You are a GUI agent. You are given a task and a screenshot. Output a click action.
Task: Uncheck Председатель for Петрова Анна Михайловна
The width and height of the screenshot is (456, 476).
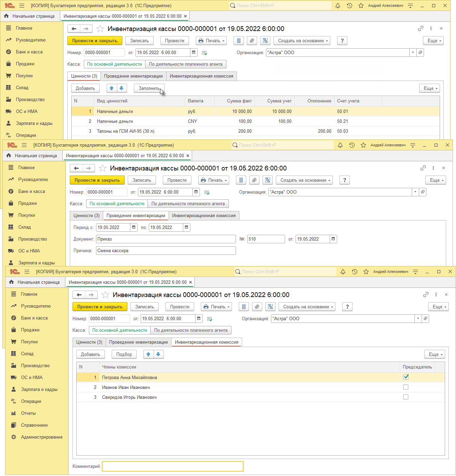(x=406, y=377)
